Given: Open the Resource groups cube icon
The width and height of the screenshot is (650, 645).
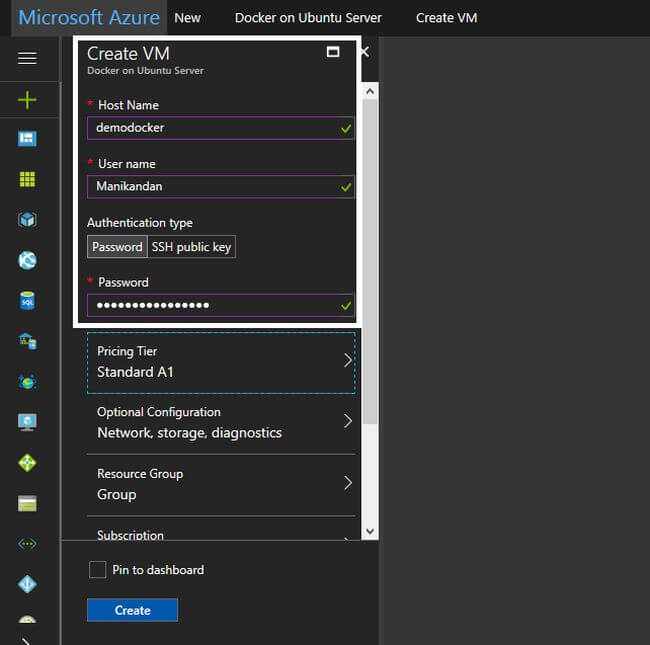Looking at the screenshot, I should [x=27, y=220].
